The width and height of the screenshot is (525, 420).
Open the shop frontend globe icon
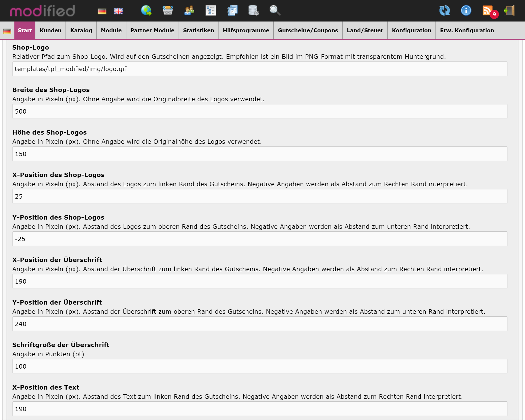click(146, 11)
